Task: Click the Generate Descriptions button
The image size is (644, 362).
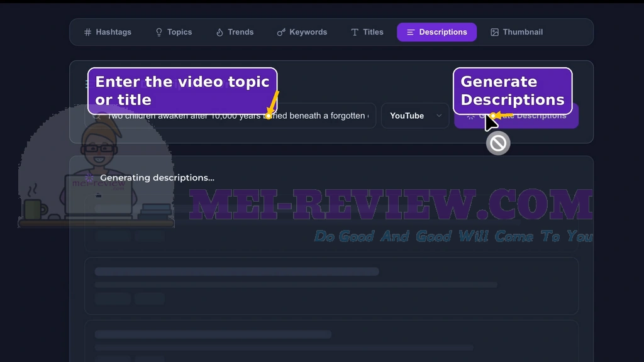Action: coord(516,116)
